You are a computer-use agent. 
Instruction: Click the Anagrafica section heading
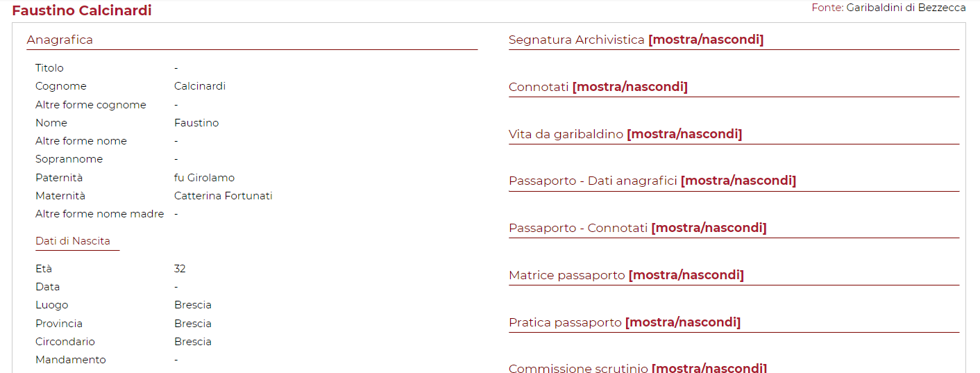point(60,40)
